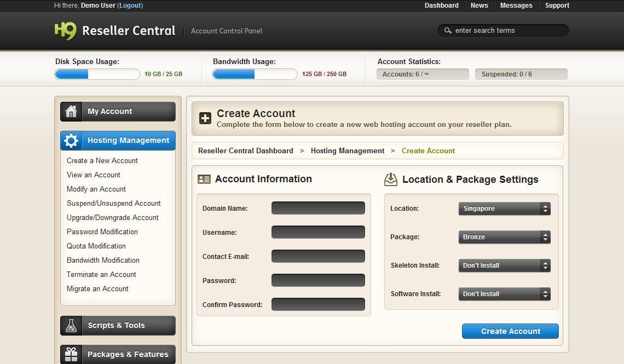This screenshot has width=624, height=364.
Task: Open the Software Install dropdown
Action: point(504,294)
